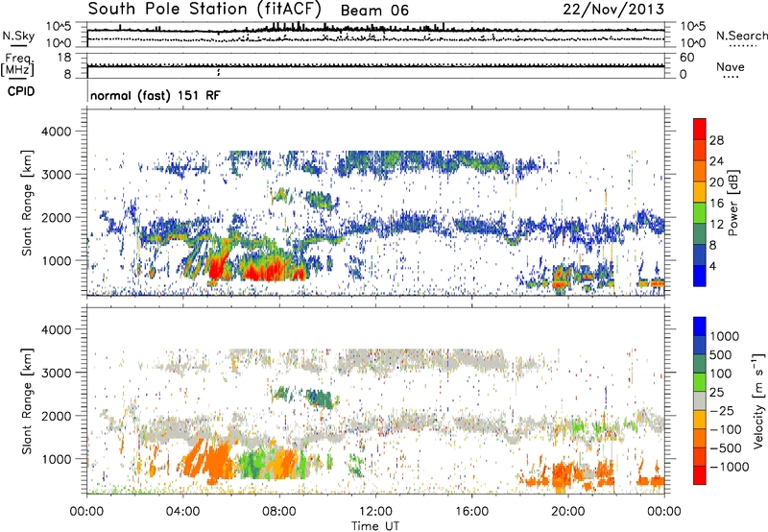The height and width of the screenshot is (532, 768).
Task: Click the 'N.Sky' legend label
Action: point(18,36)
